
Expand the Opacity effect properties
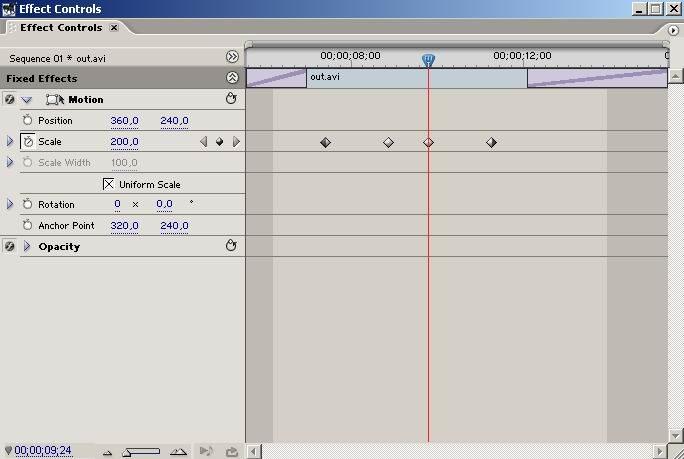coord(27,246)
